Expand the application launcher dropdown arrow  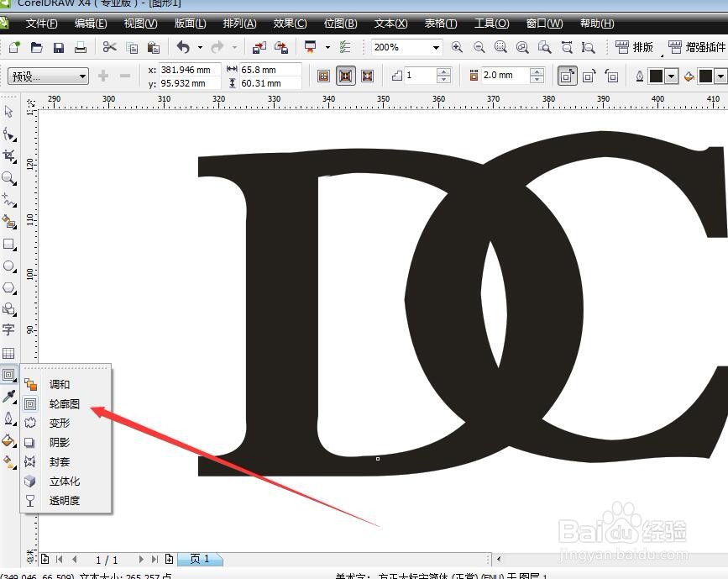[x=327, y=47]
